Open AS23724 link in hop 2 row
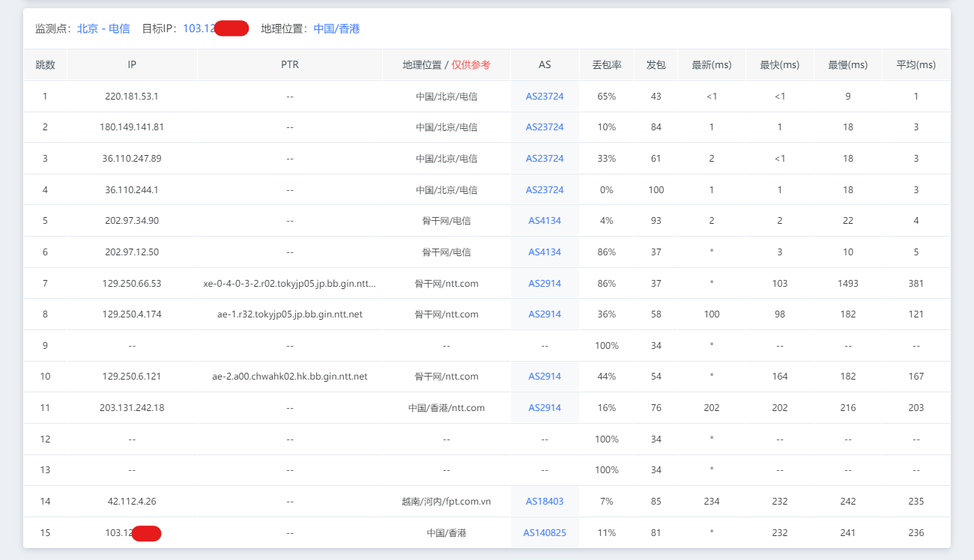974x560 pixels. pos(545,127)
